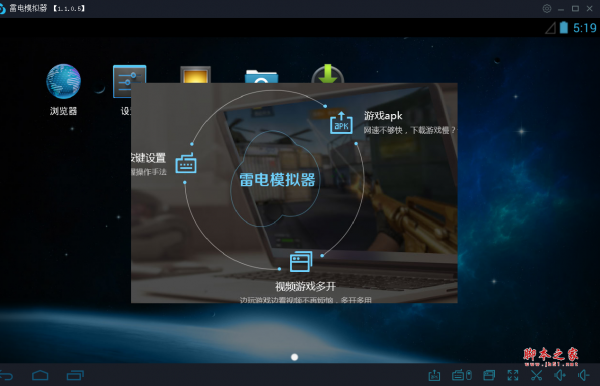Click the scissors screenshot icon
Viewport: 600px width, 386px height.
(x=536, y=375)
